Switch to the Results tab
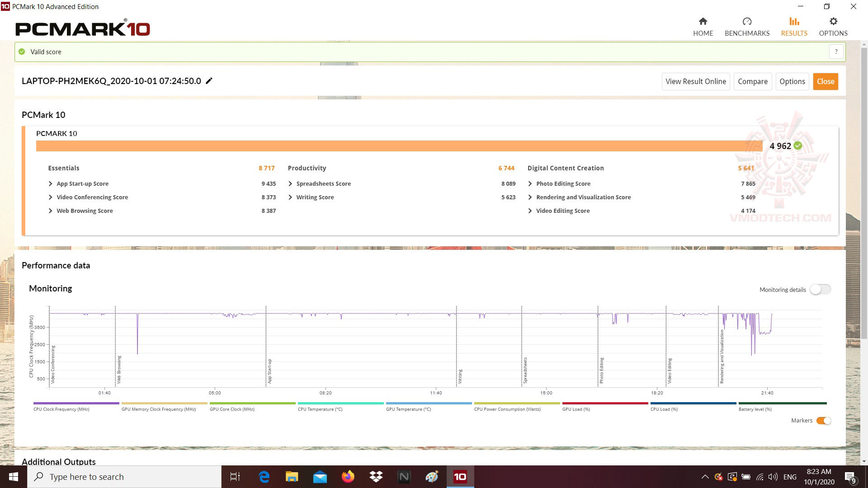The image size is (868, 488). 794,27
